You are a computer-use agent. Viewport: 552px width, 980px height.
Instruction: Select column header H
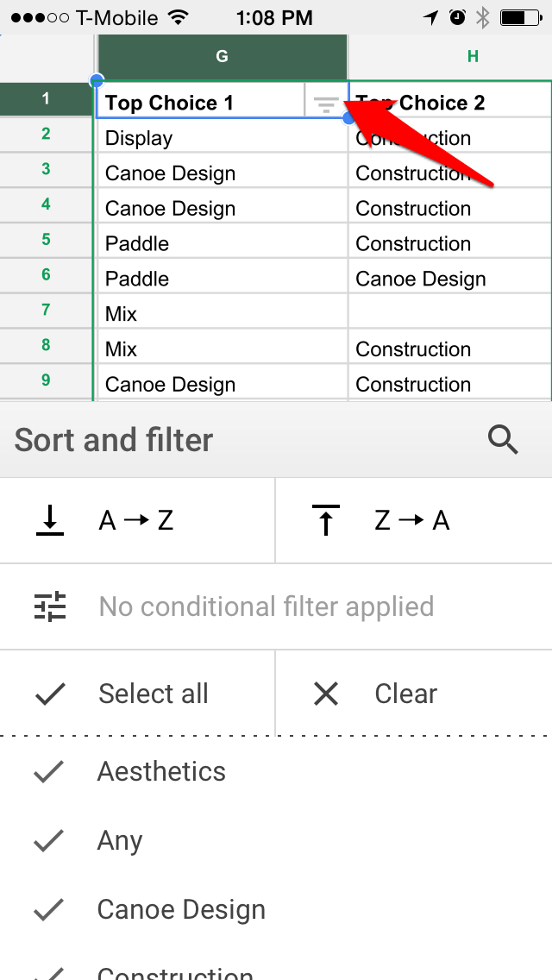tap(472, 54)
